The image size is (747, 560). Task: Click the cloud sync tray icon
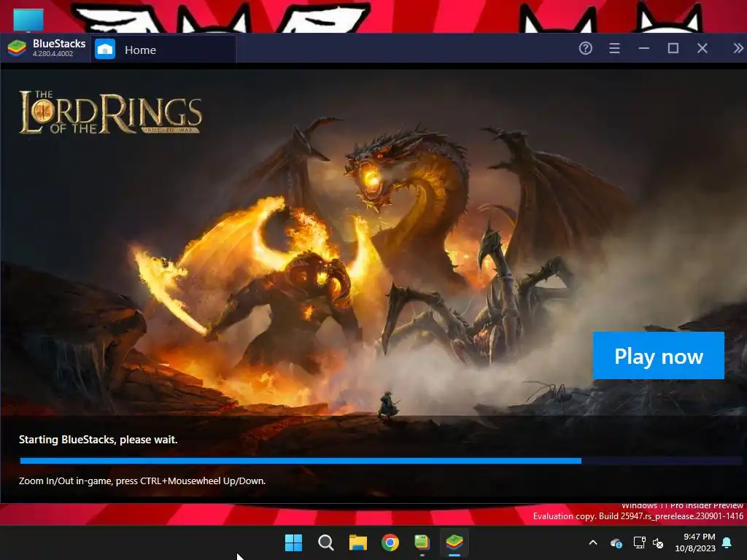pyautogui.click(x=616, y=542)
